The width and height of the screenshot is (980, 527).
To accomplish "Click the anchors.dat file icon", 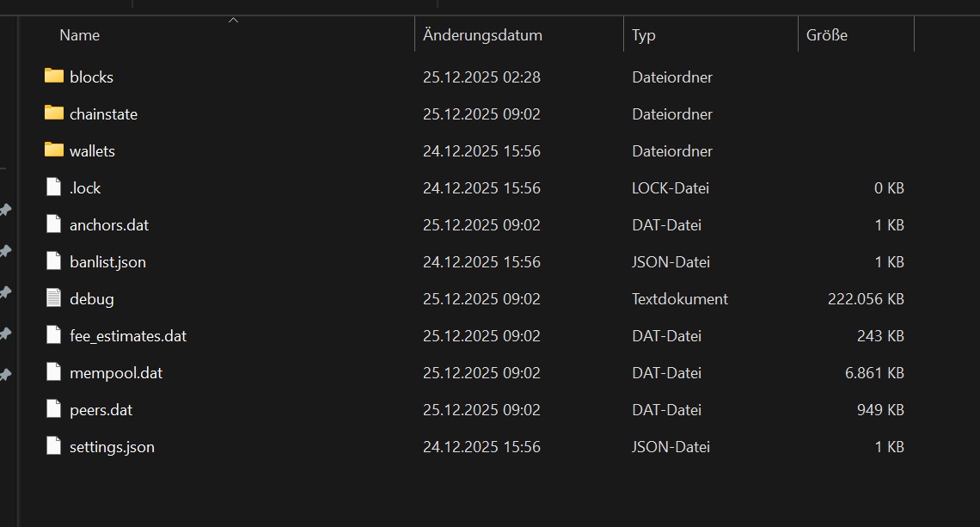I will pos(54,224).
